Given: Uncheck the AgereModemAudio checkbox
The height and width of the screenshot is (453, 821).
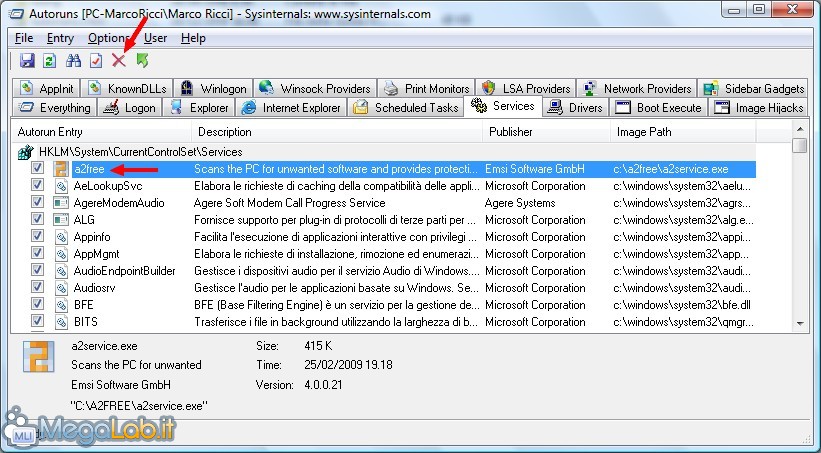Looking at the screenshot, I should [x=37, y=202].
